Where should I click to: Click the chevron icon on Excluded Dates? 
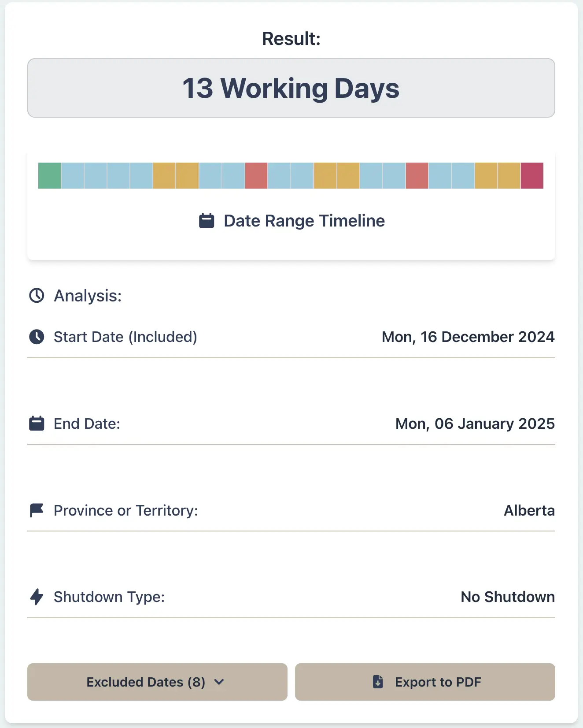[219, 682]
